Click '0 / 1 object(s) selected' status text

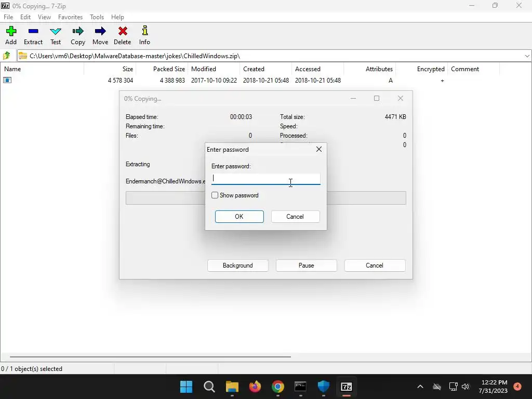(32, 369)
